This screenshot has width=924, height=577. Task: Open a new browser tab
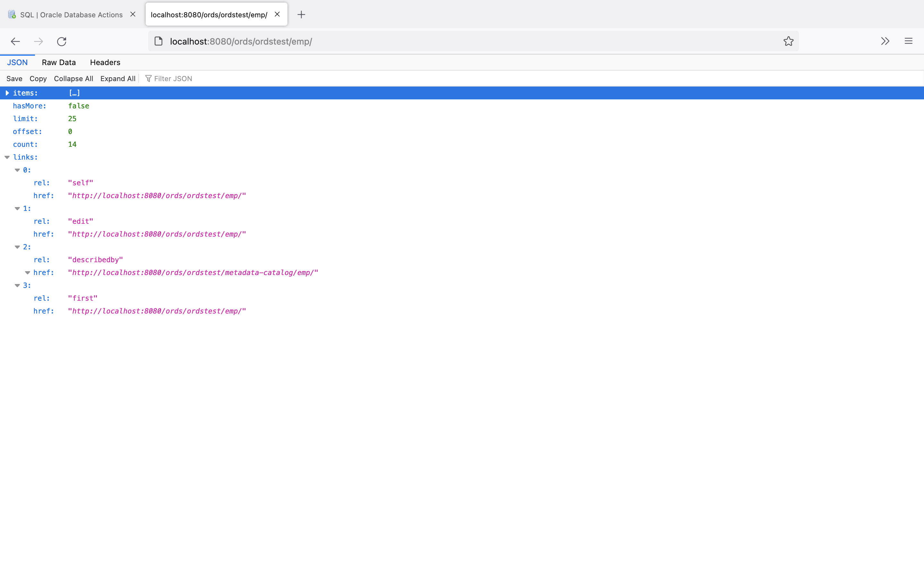click(x=301, y=14)
